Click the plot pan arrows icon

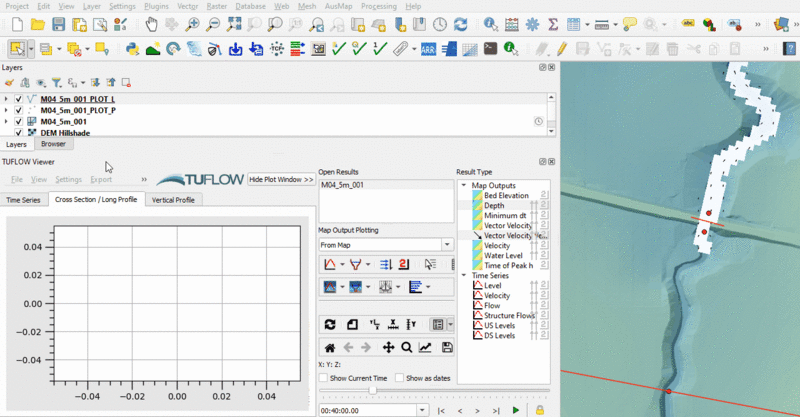coord(387,347)
